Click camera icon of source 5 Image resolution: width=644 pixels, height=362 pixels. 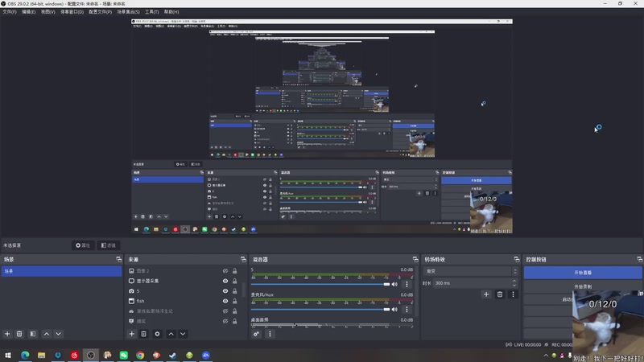coord(131,291)
